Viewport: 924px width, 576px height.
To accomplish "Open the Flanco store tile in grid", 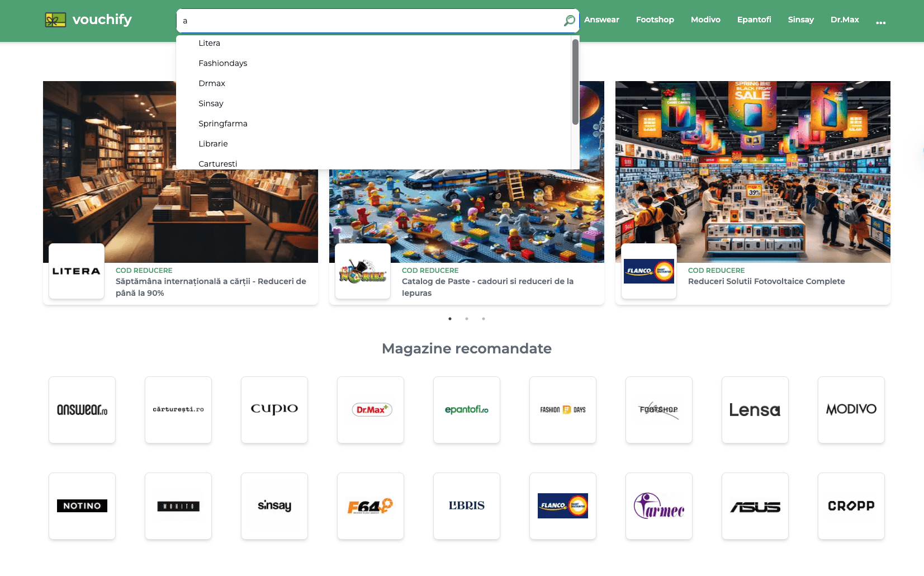I will tap(563, 506).
